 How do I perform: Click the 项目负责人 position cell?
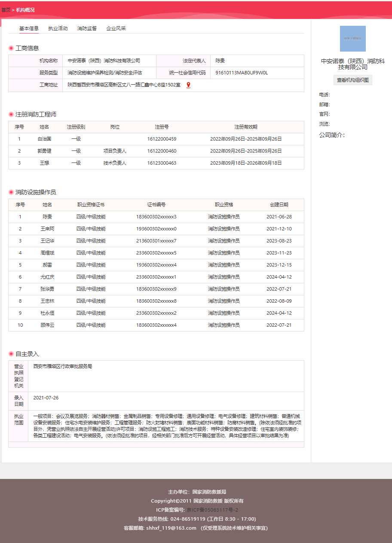coord(115,151)
